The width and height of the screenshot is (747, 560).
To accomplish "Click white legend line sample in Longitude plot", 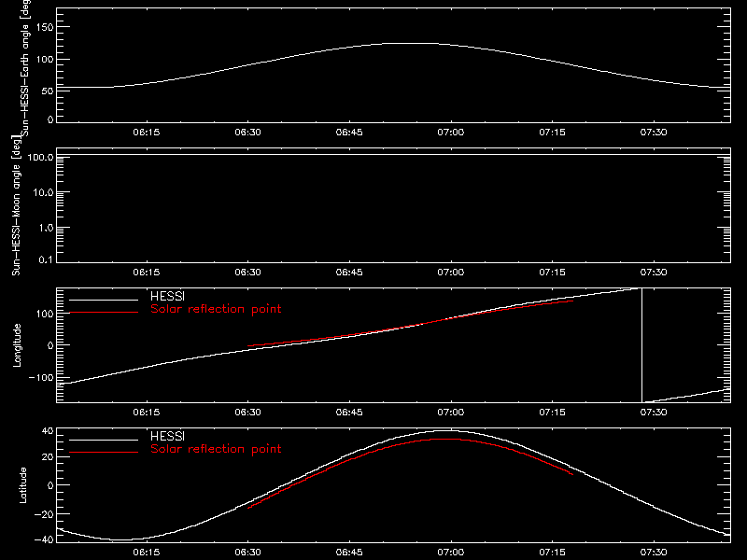I will point(104,300).
